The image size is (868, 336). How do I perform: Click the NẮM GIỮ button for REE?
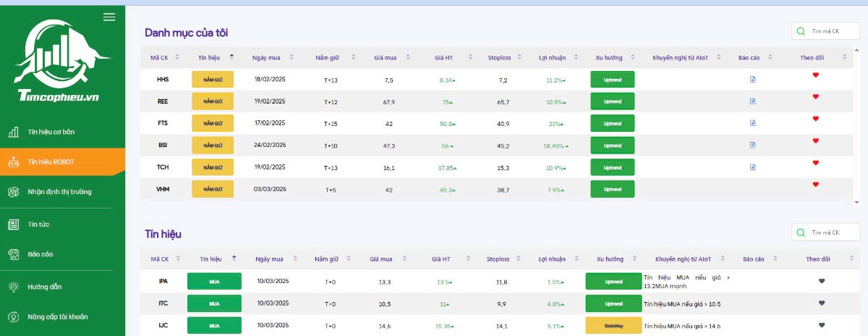(x=213, y=101)
